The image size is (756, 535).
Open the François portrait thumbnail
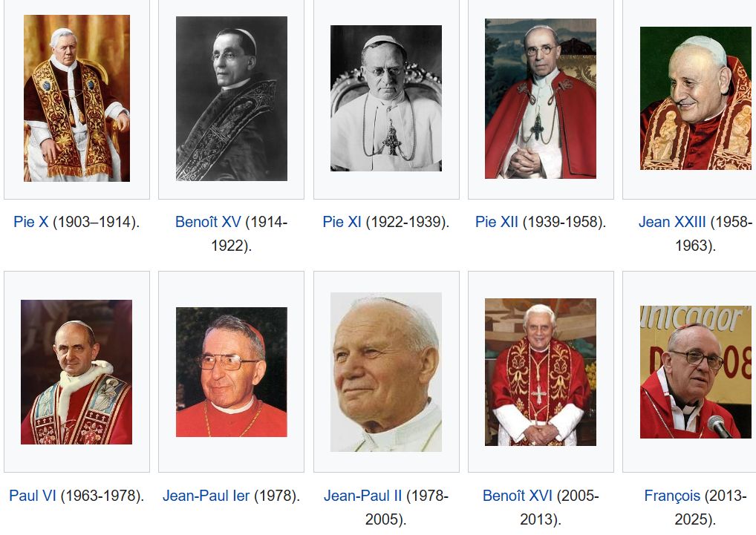point(696,372)
